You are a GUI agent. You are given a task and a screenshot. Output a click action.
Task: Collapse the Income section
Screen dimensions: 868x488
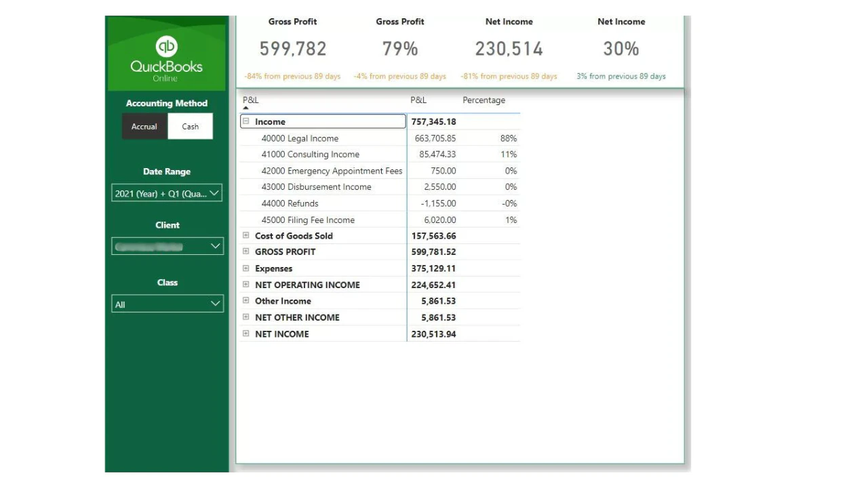tap(246, 121)
